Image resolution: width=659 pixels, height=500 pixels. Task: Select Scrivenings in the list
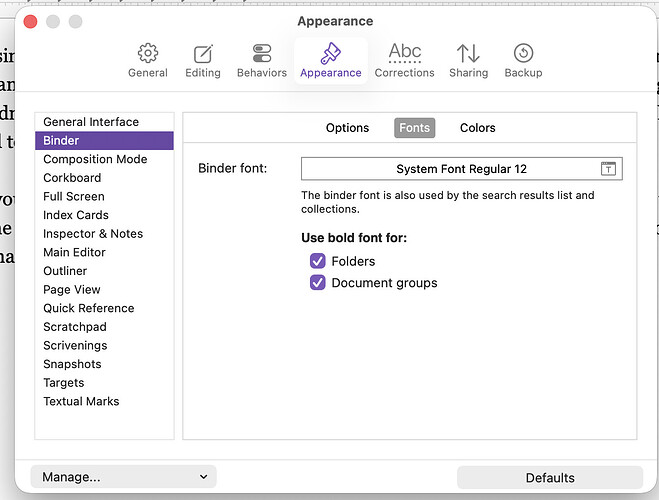coord(104,345)
